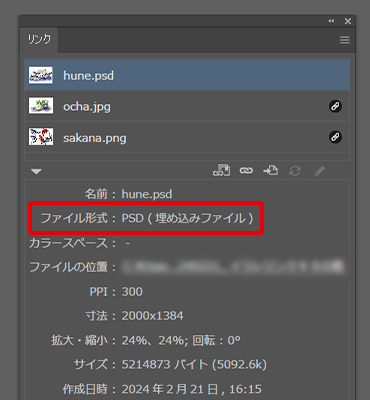
Task: Click the PPI value 300
Action: tap(132, 292)
